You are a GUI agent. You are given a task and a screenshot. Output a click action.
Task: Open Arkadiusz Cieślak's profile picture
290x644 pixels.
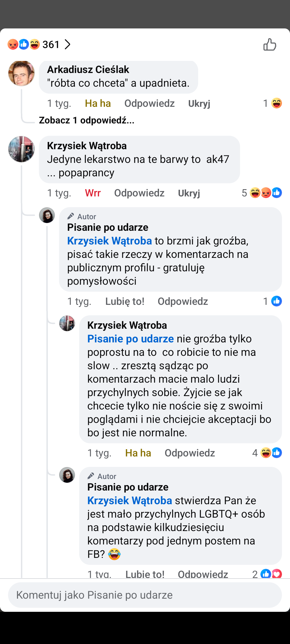pyautogui.click(x=21, y=74)
